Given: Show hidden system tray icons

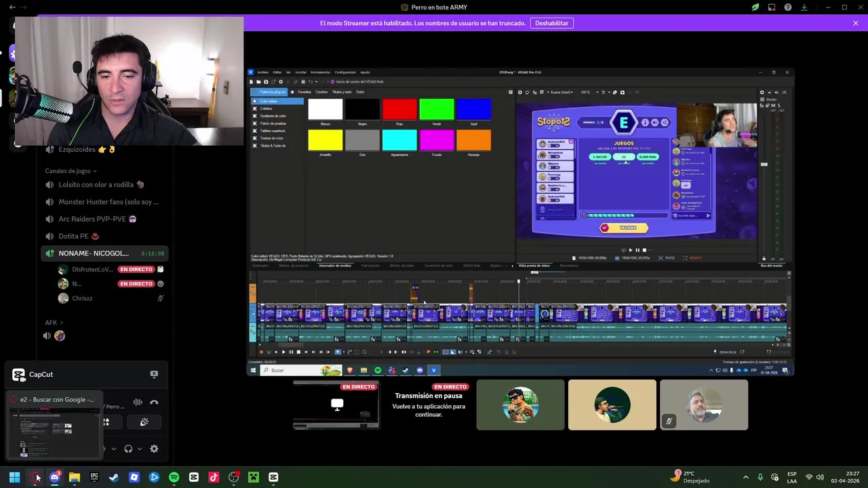Looking at the screenshot, I should 745,477.
